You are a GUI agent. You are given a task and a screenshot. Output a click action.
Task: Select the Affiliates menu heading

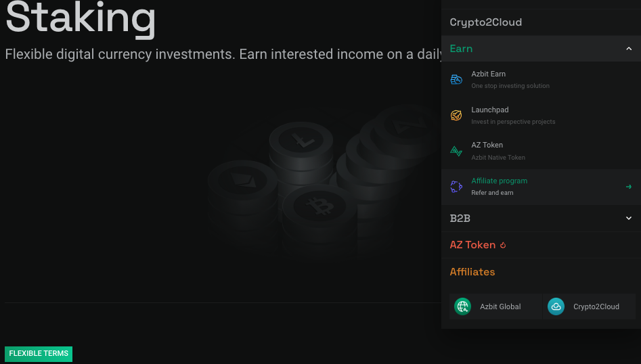tap(472, 272)
